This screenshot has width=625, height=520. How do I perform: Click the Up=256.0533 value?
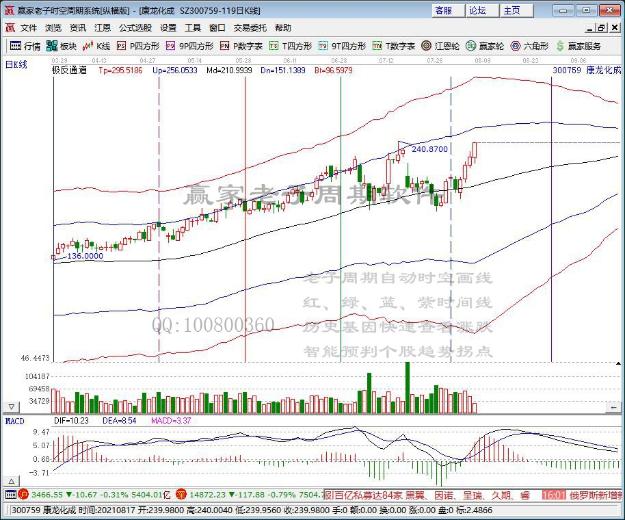coord(175,71)
